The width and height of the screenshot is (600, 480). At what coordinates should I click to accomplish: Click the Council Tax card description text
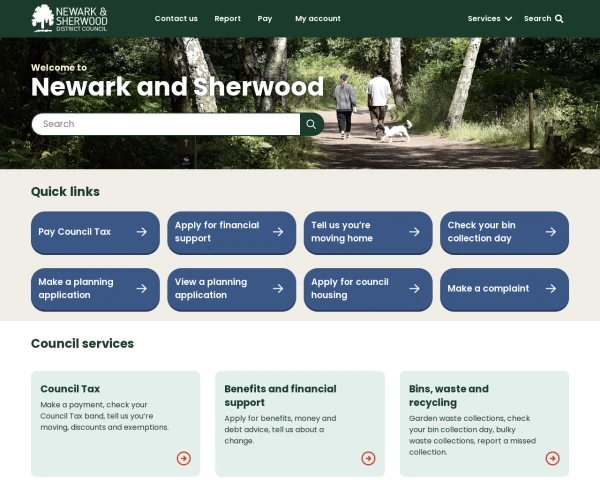point(104,416)
